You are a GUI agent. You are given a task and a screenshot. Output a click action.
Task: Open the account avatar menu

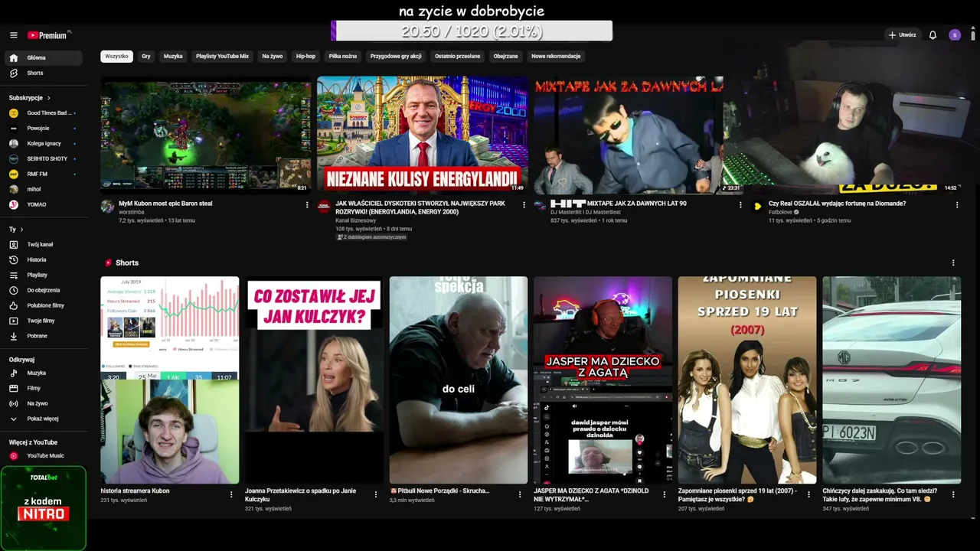pos(955,35)
